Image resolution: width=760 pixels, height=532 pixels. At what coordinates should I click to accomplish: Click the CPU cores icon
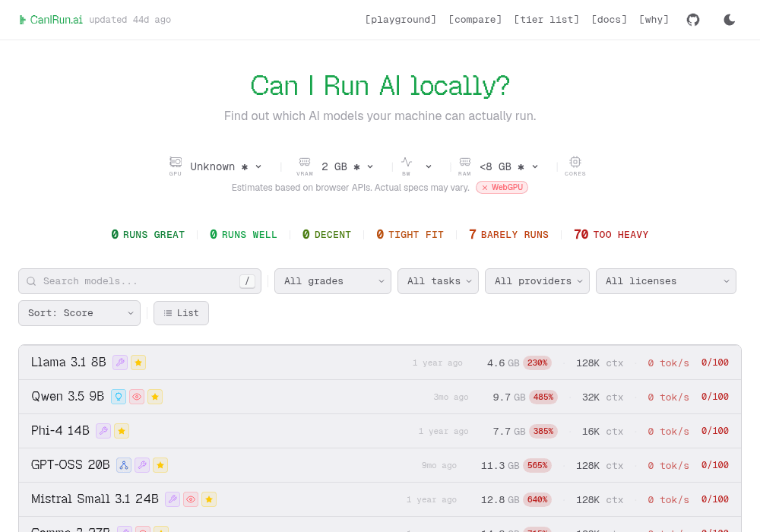575,162
